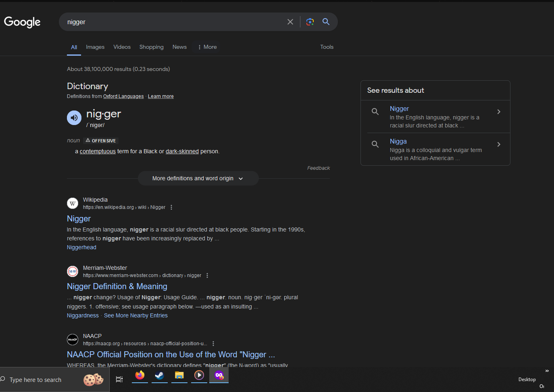Switch to the Images tab
This screenshot has height=392, width=554.
95,47
